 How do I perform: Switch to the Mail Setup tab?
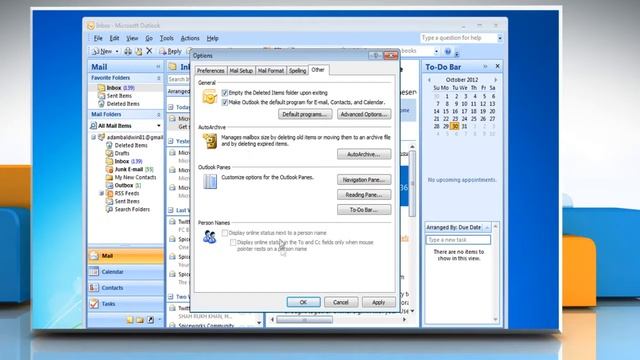tap(241, 71)
